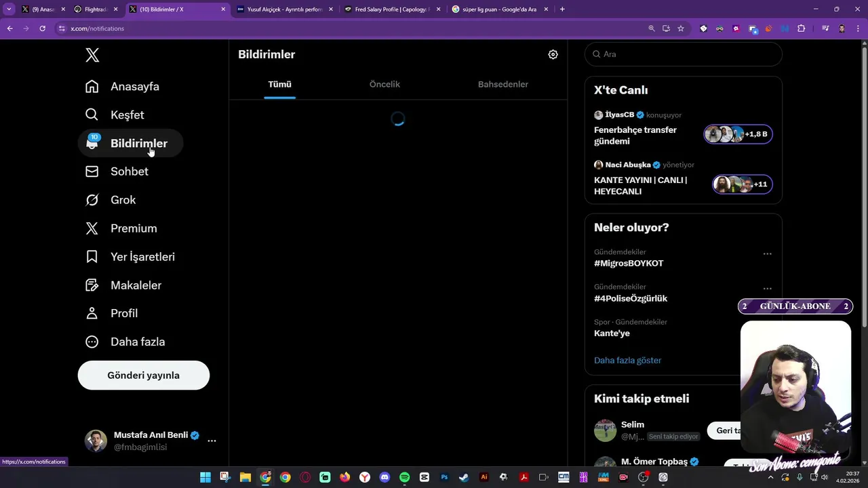Screen dimensions: 868x488
Task: Open media control icon in Chrome toolbar
Action: coord(825,28)
